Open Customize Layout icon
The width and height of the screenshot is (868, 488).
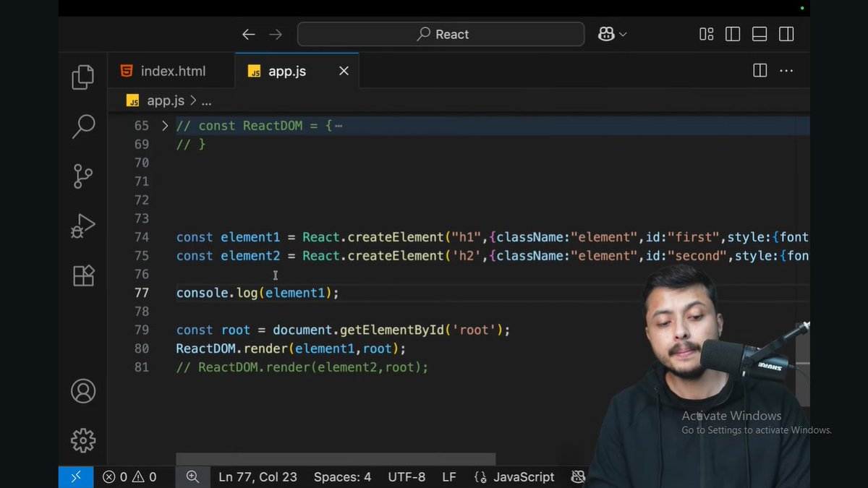point(707,34)
